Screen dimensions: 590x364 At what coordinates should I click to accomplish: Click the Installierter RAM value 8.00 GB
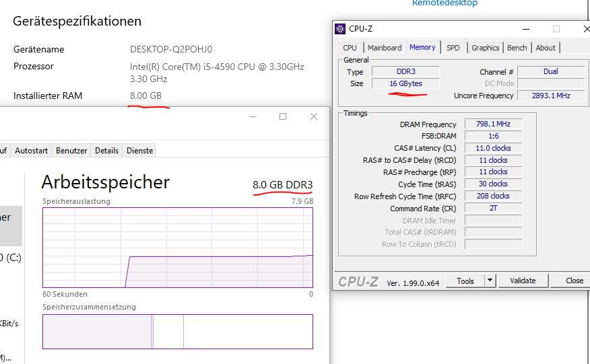pyautogui.click(x=145, y=96)
